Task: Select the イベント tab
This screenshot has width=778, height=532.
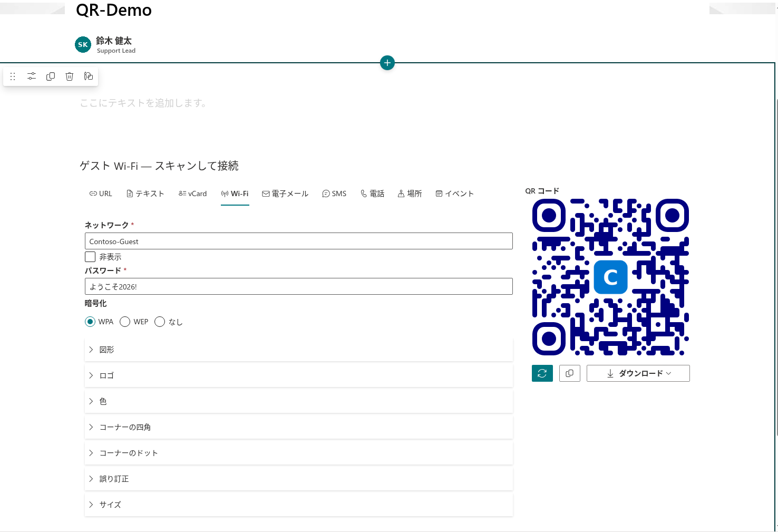Action: 454,194
